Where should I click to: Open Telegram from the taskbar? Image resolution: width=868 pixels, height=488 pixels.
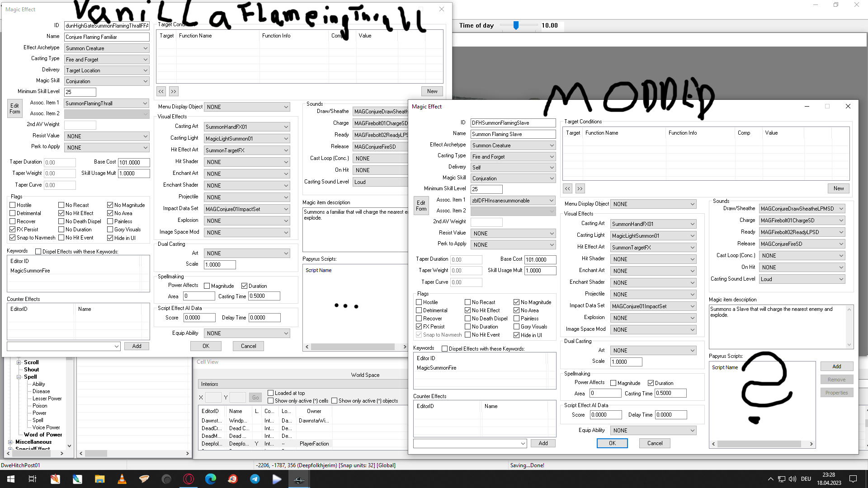coord(255,479)
